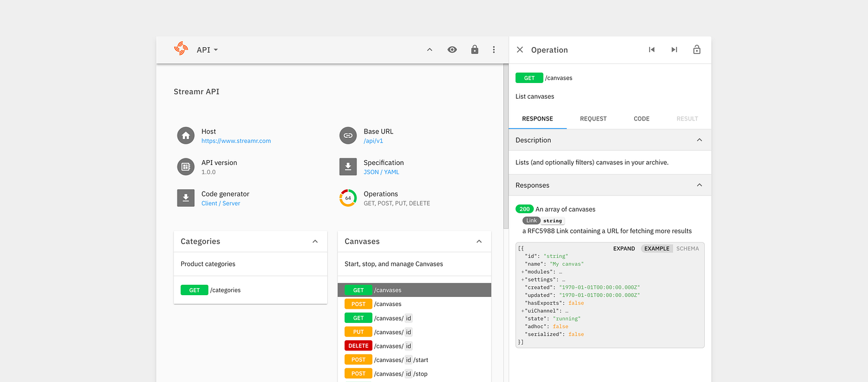This screenshot has height=382, width=868.
Task: Open the DELETE /canvases/id operation
Action: pyautogui.click(x=414, y=346)
